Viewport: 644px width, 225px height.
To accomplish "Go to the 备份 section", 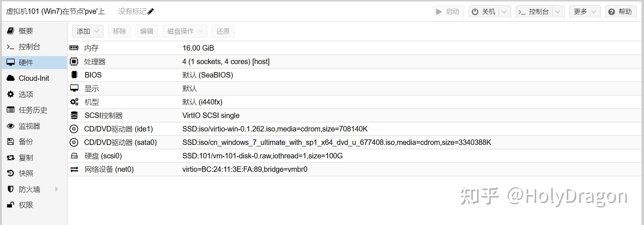I will [26, 142].
